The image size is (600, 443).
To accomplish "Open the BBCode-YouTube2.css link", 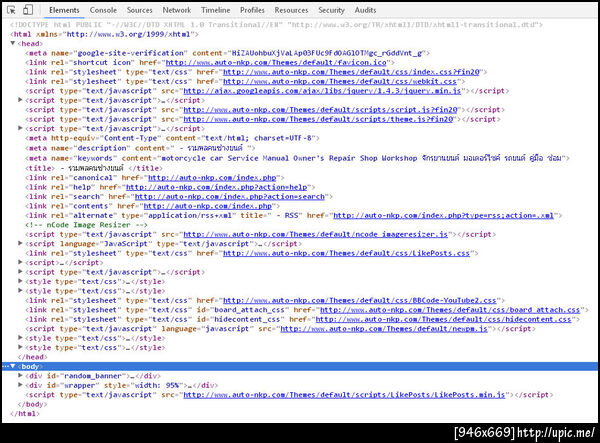I will 360,301.
